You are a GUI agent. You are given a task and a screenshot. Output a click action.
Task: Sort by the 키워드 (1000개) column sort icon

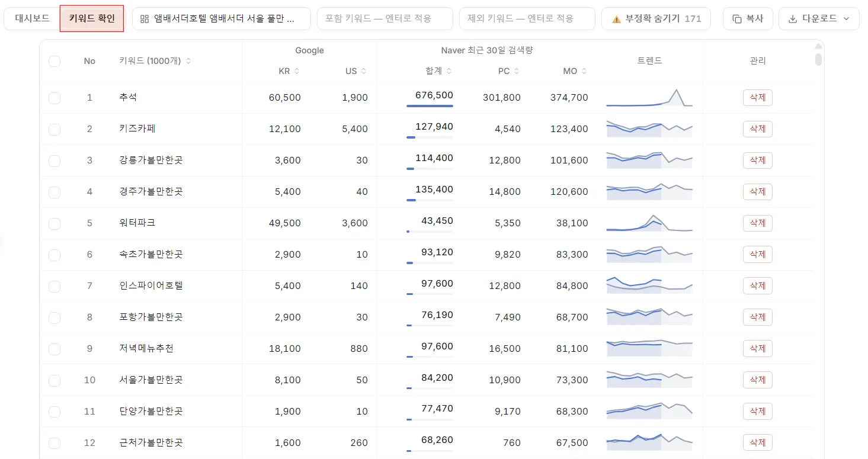[188, 61]
